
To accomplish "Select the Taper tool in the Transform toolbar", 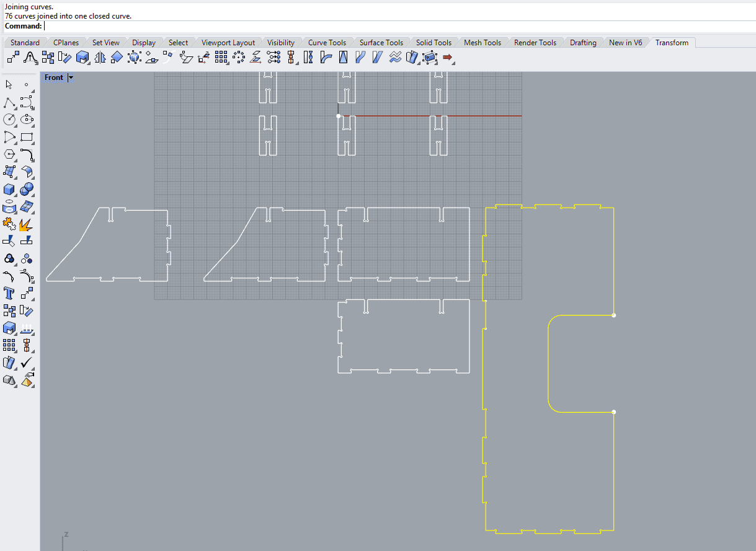I will click(x=343, y=58).
